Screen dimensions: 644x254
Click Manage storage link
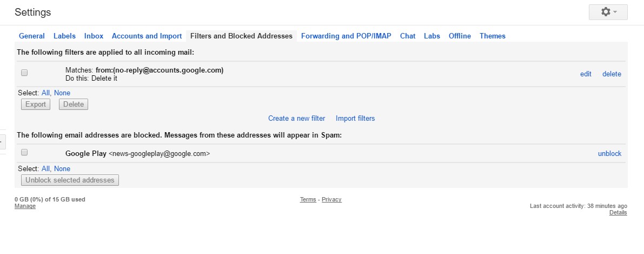click(25, 206)
